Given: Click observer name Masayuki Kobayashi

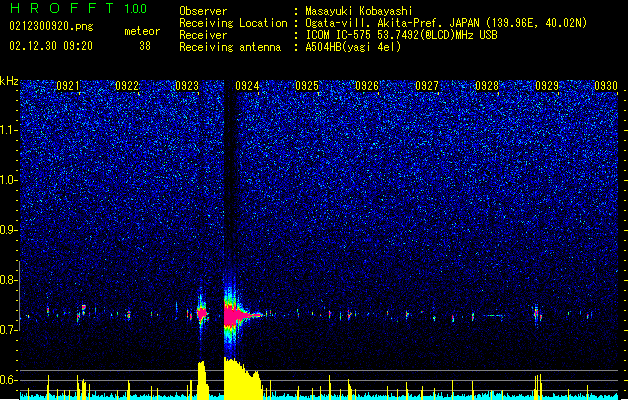Looking at the screenshot, I should [x=359, y=11].
